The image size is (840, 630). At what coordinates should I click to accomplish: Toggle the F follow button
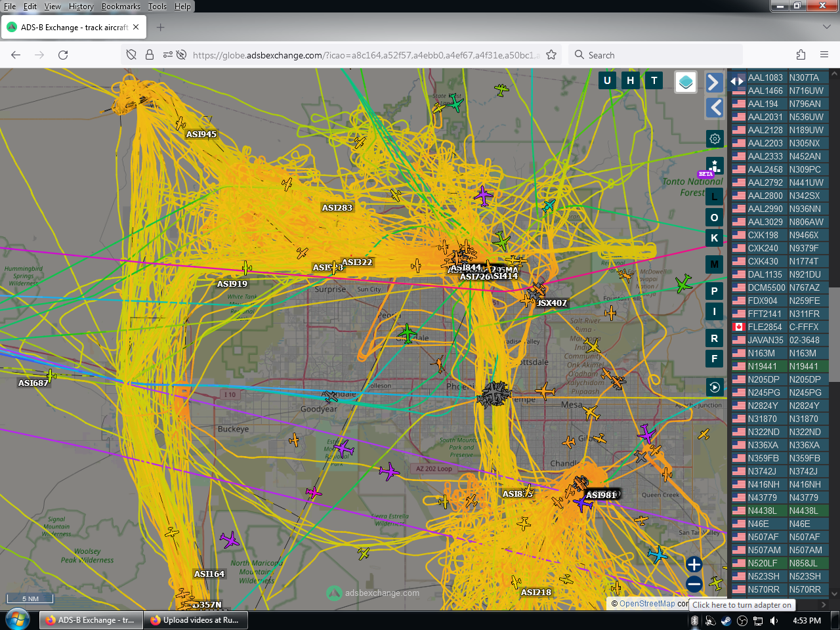coord(715,359)
